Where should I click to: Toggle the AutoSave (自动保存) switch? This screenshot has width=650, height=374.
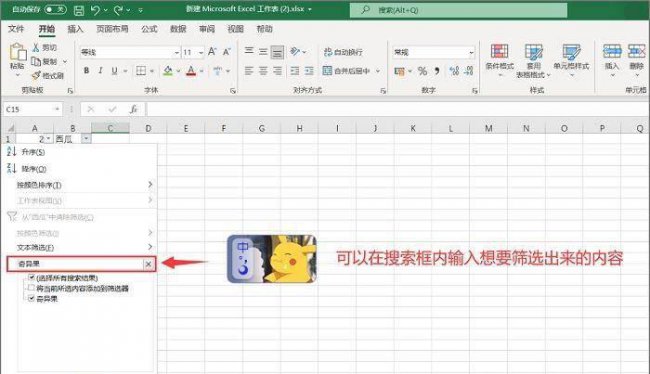55,9
